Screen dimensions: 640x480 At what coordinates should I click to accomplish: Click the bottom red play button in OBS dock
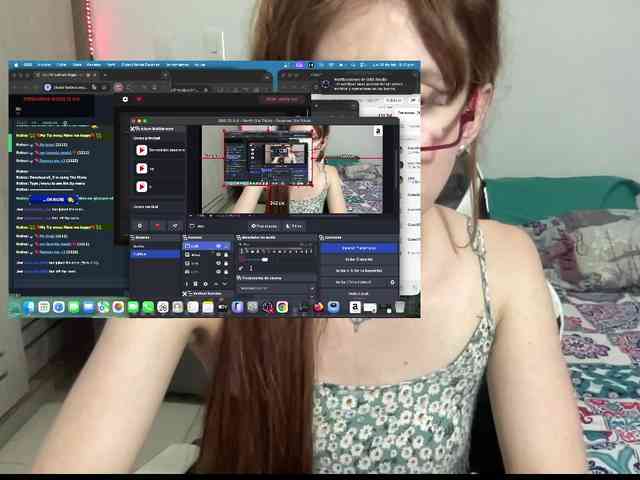click(x=142, y=187)
